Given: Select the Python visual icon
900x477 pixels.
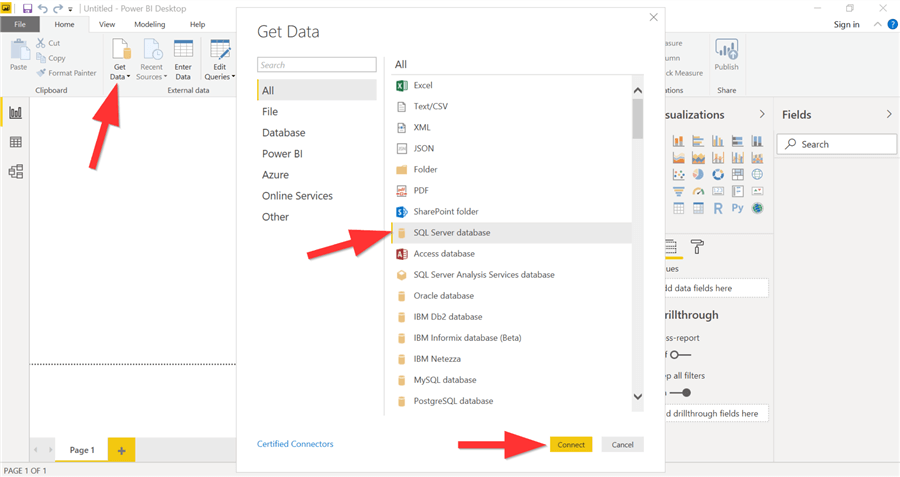Looking at the screenshot, I should coord(738,208).
